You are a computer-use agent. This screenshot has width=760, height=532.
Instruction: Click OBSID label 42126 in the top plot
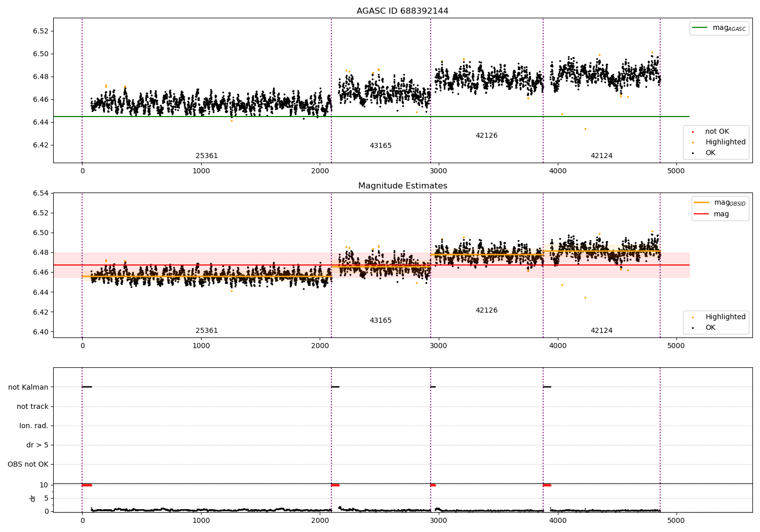[x=486, y=136]
